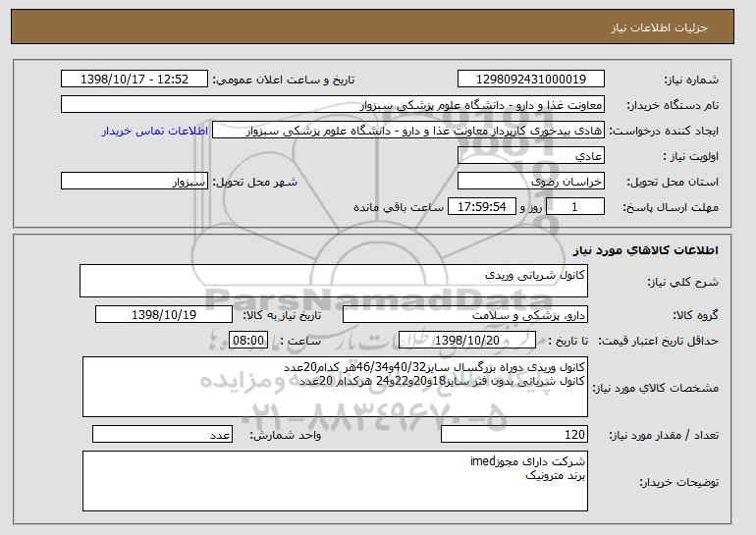
Task: Select the label مهلت ارسال پاسخ
Action: tap(671, 207)
